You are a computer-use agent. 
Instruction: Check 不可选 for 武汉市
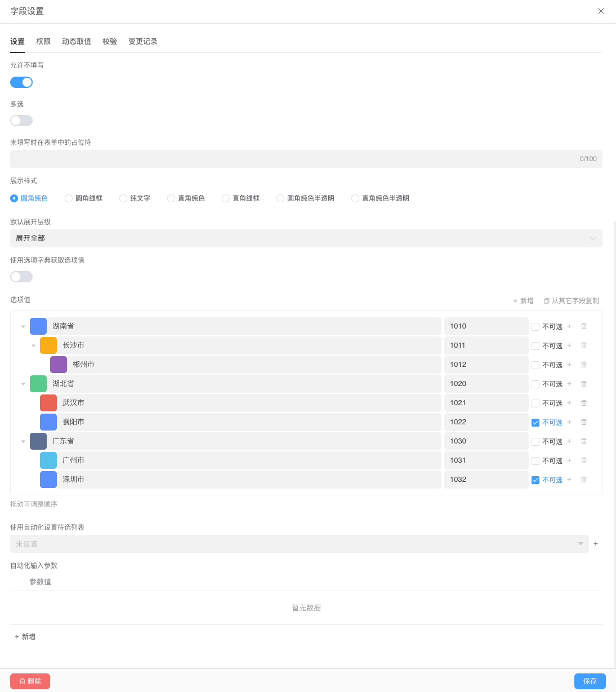click(x=535, y=402)
